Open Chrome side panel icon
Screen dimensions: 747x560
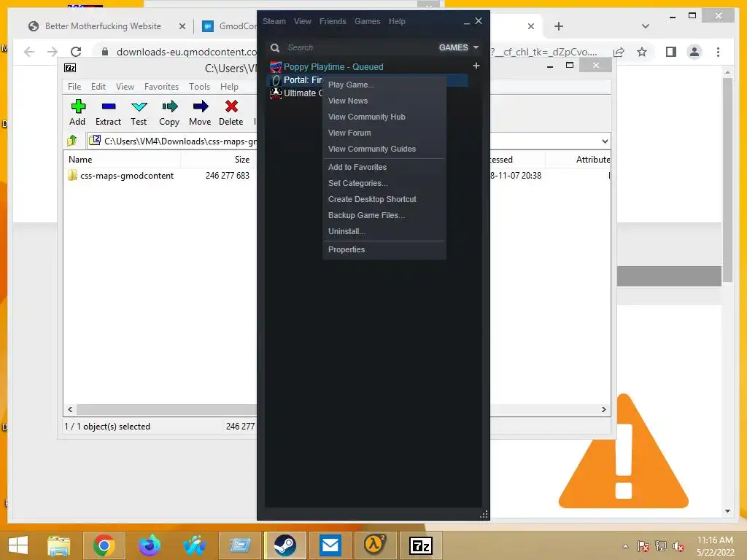671,52
